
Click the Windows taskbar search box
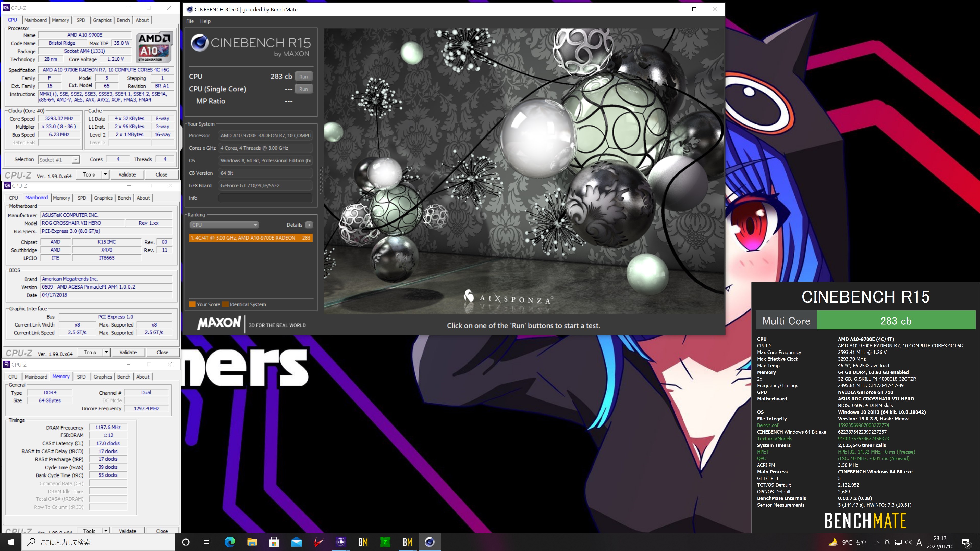(99, 542)
